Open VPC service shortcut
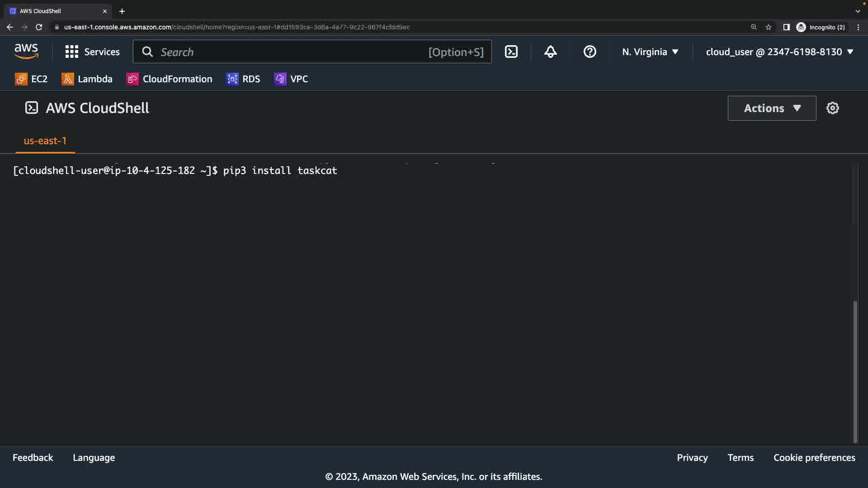Screen dimensions: 868x488 tap(291, 79)
